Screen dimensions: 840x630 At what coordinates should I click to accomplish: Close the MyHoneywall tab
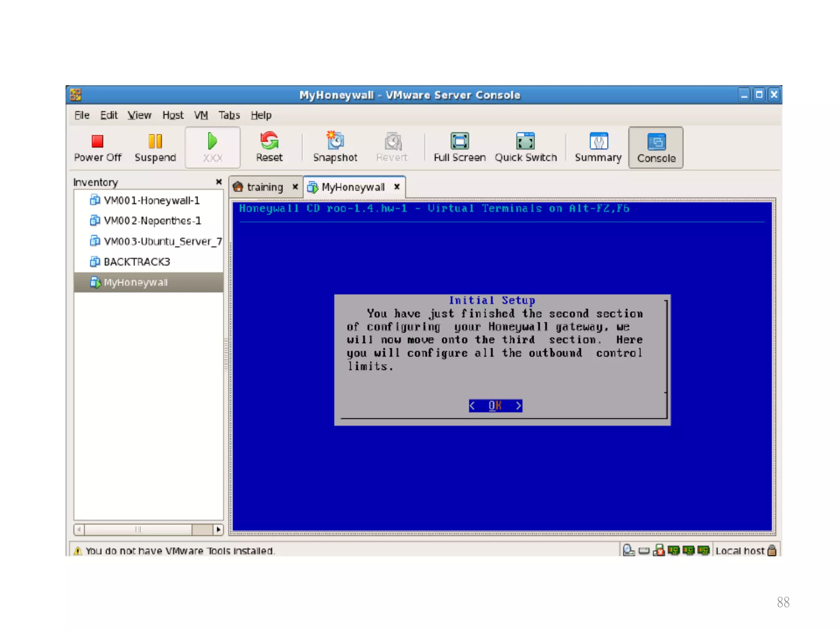(x=397, y=187)
